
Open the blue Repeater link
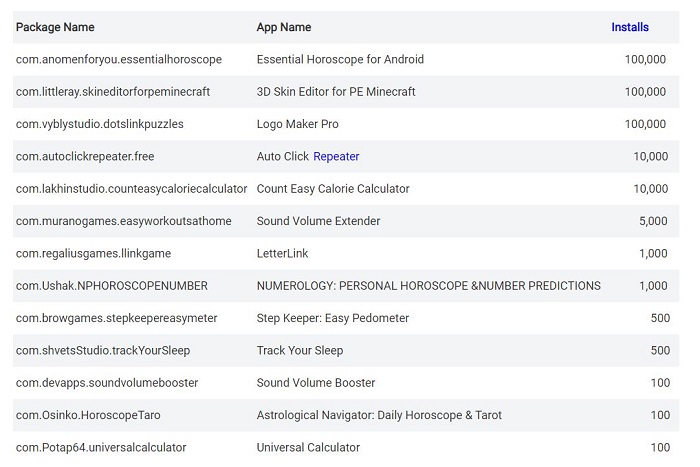[336, 156]
